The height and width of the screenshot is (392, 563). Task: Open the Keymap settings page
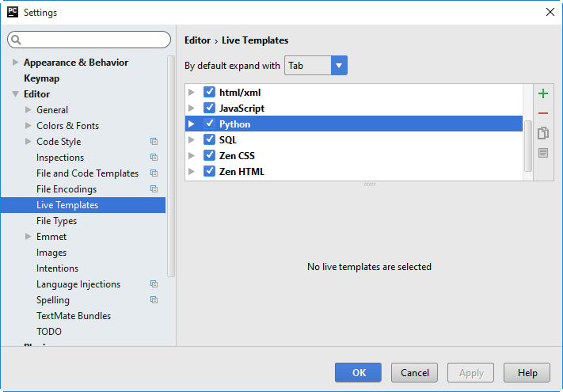click(41, 78)
